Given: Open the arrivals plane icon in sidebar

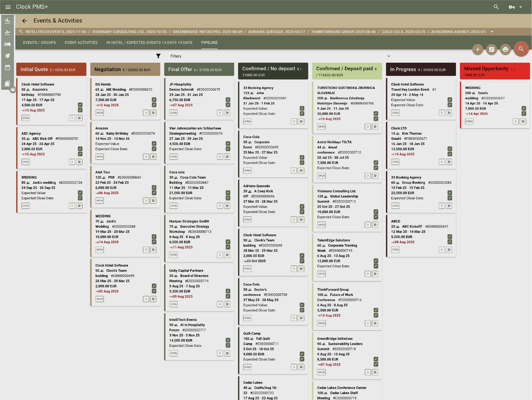Looking at the screenshot, I should pyautogui.click(x=7, y=21).
